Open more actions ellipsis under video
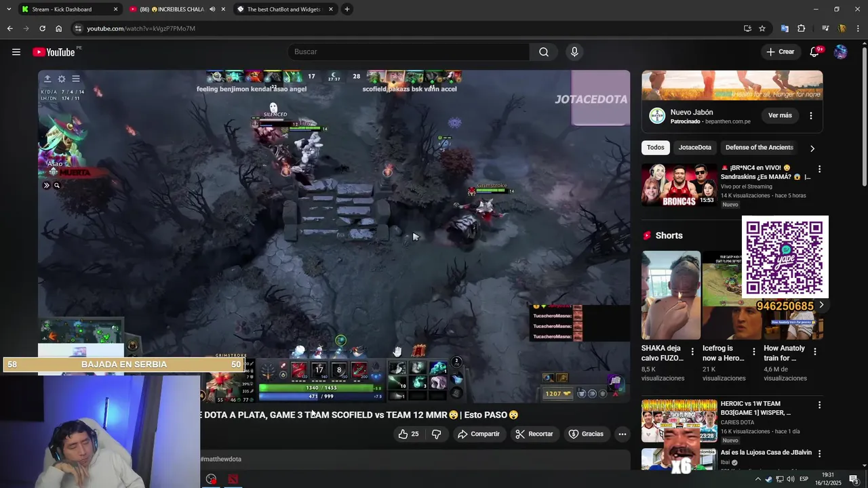Image resolution: width=868 pixels, height=488 pixels. 623,434
